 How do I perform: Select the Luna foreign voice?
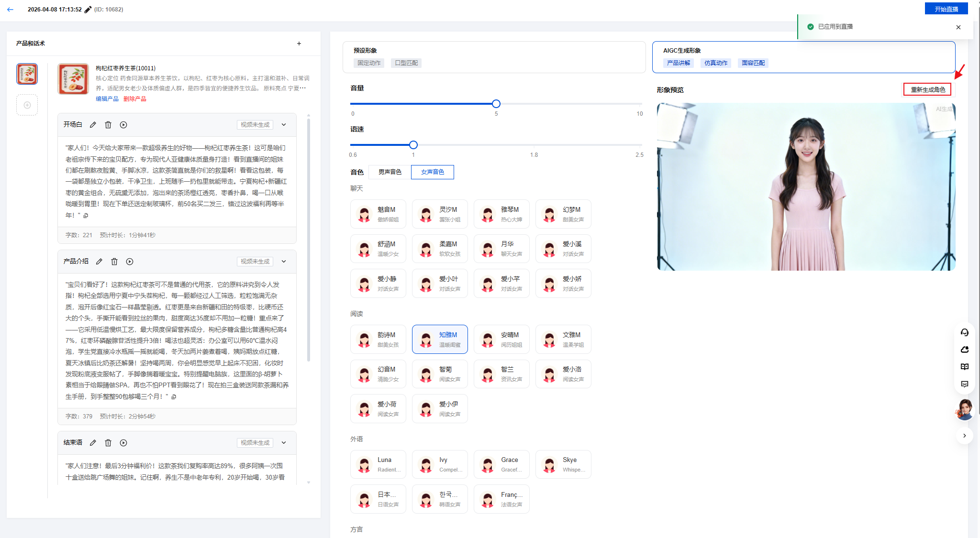[x=378, y=464]
